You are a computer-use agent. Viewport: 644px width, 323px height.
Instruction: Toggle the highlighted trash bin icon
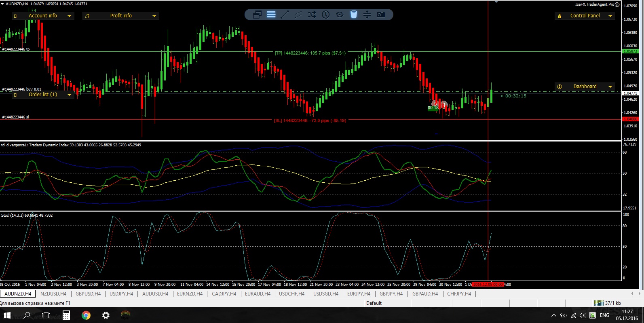[x=353, y=15]
